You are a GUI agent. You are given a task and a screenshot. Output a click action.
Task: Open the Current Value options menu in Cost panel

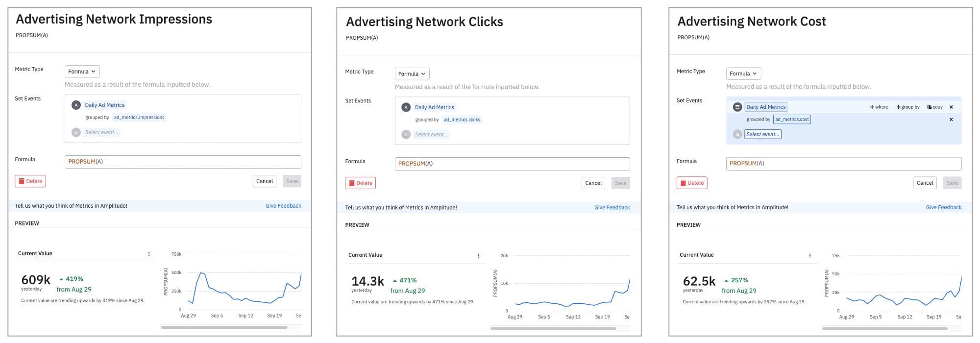coord(809,255)
